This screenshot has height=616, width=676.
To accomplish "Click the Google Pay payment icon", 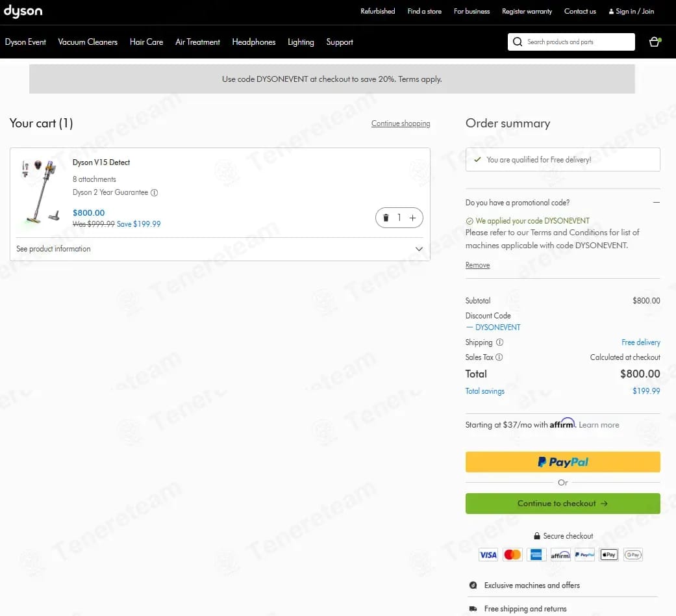I will tap(633, 555).
